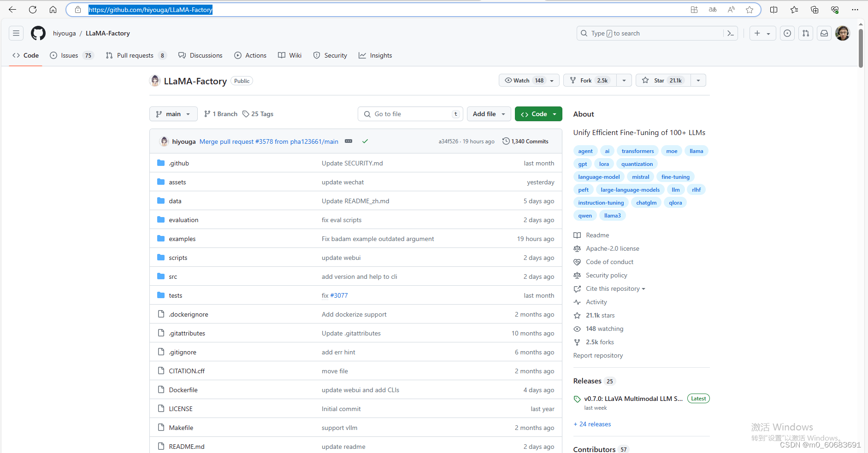The image size is (868, 453).
Task: Open green Code clone dropdown
Action: click(538, 114)
